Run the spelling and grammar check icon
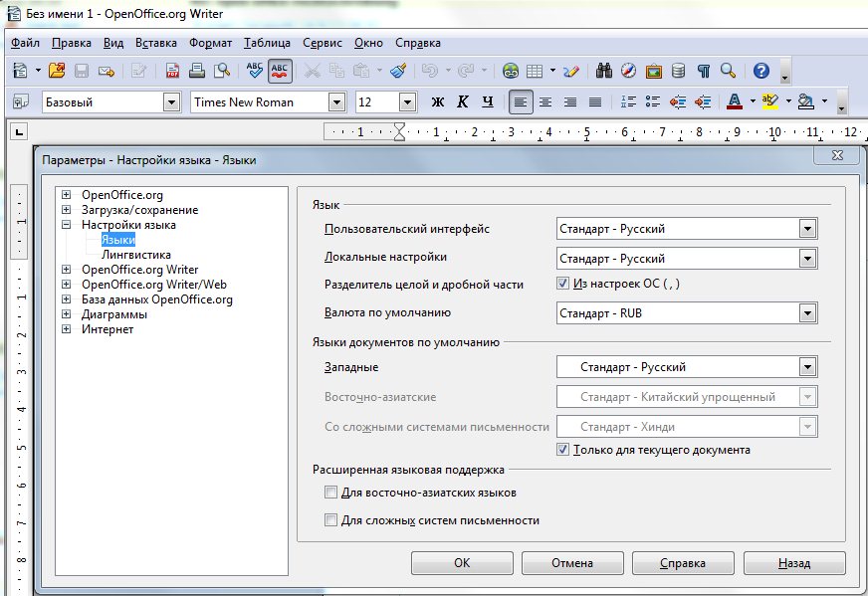The image size is (868, 596). (255, 71)
